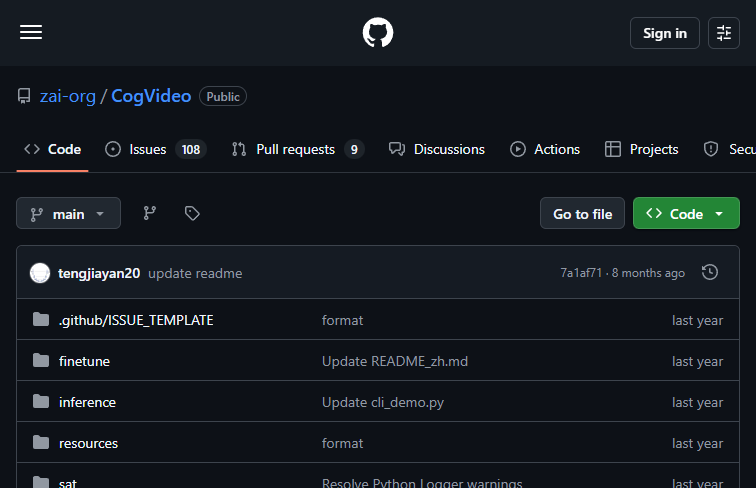This screenshot has height=488, width=756.
Task: Open the .github/ISSUE_TEMPLATE folder
Action: [136, 320]
